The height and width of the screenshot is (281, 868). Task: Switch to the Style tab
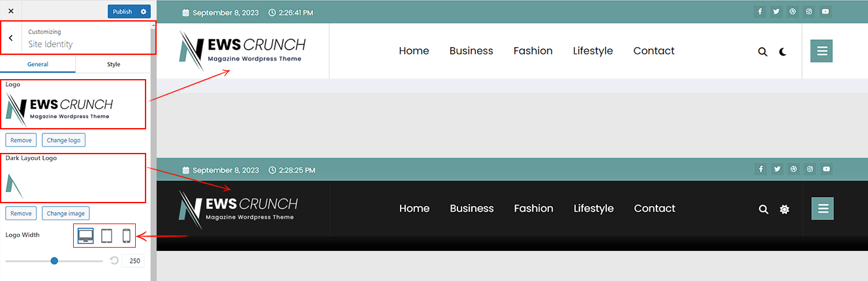(x=114, y=64)
